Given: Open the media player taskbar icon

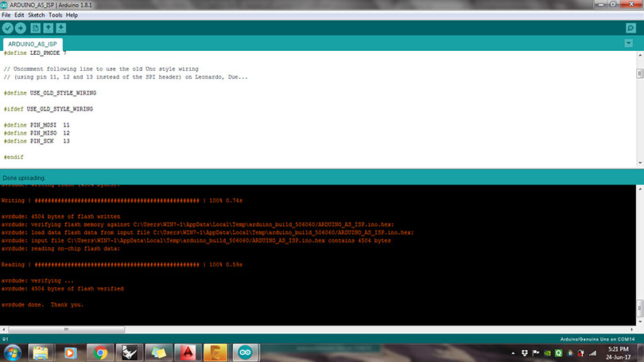Looking at the screenshot, I should click(70, 353).
